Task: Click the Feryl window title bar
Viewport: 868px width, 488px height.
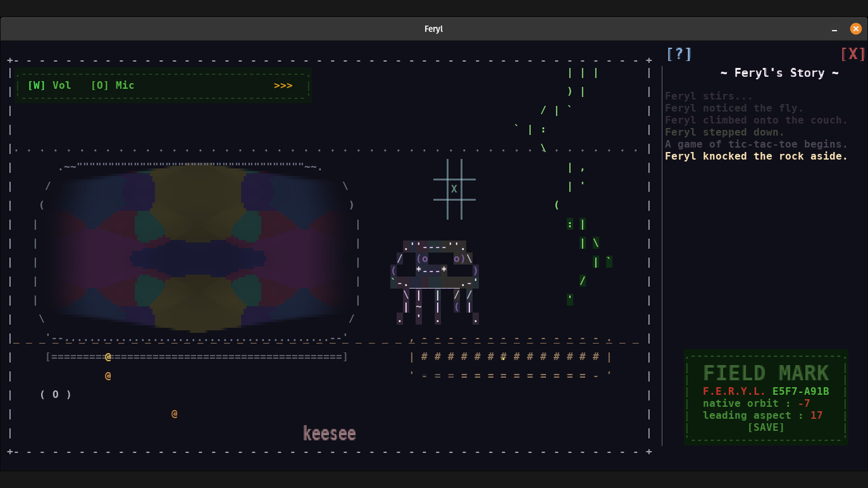Action: [x=433, y=28]
